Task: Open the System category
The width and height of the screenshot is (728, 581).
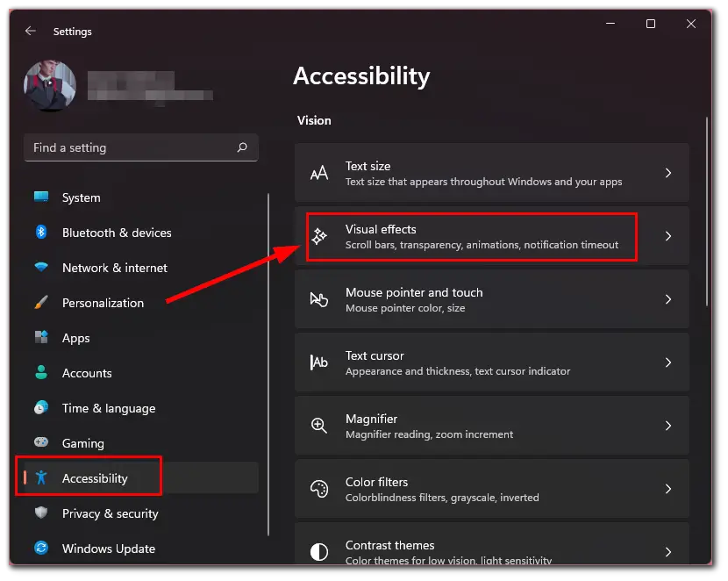Action: 141,197
